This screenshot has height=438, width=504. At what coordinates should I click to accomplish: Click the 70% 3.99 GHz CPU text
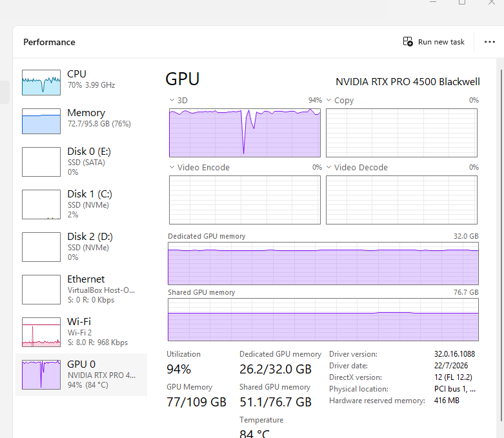pos(91,85)
